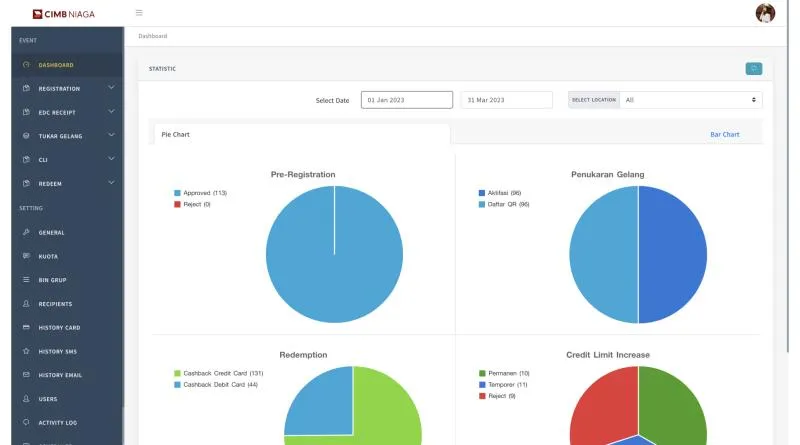This screenshot has height=445, width=800.
Task: Expand the Tukar Gelang submenu
Action: pos(67,136)
